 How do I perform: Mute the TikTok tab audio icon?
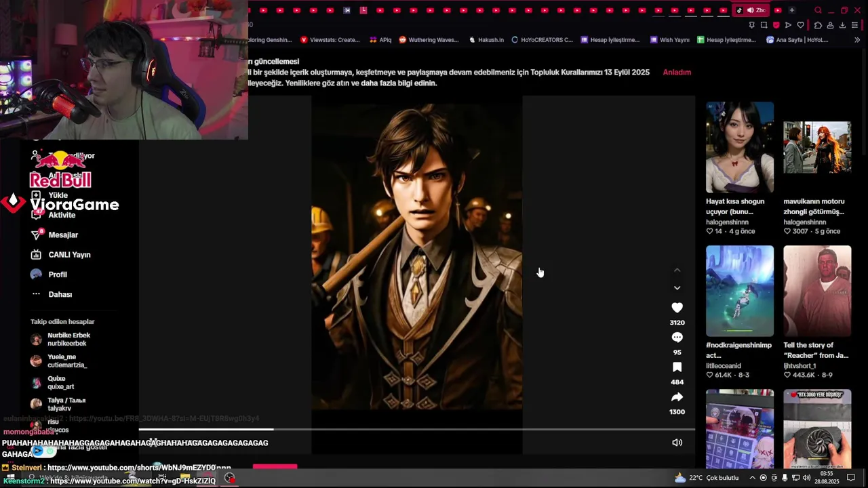click(750, 10)
